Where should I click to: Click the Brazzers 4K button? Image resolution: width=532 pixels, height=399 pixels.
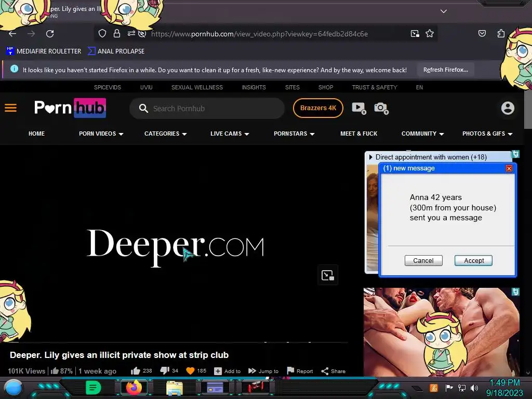pos(318,108)
